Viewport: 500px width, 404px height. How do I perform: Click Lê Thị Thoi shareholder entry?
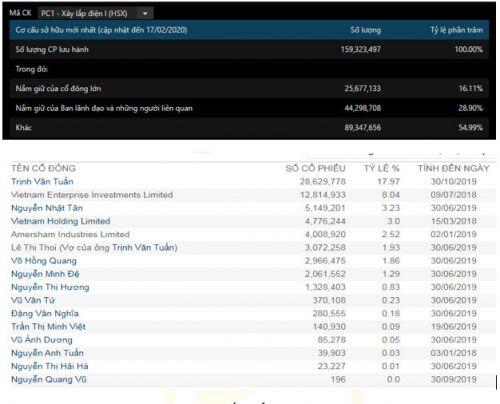pyautogui.click(x=94, y=247)
